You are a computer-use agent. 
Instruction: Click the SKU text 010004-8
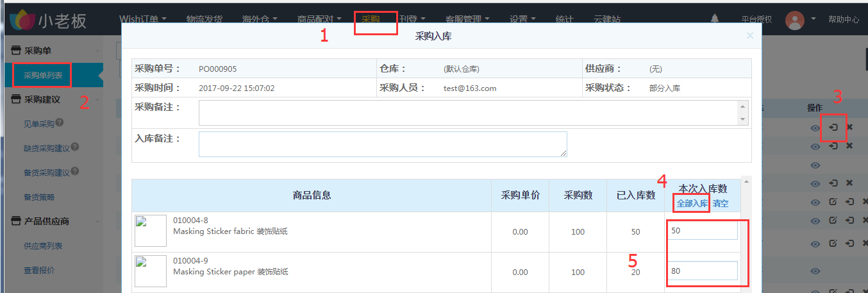pos(190,221)
